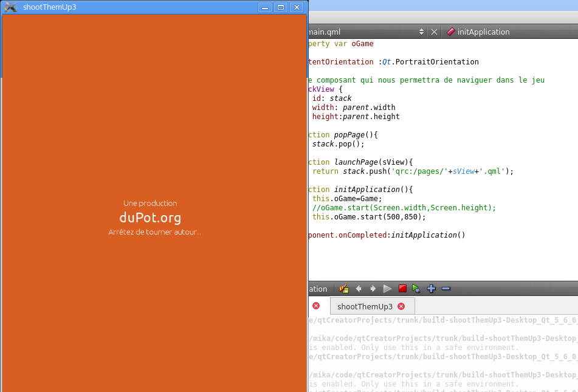The height and width of the screenshot is (392, 578).
Task: Minimize the shootThemUp3 game window
Action: 264,7
